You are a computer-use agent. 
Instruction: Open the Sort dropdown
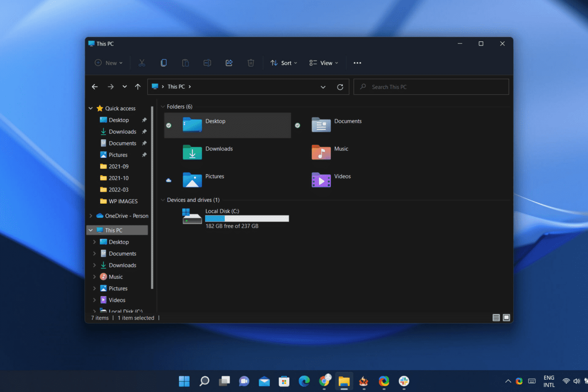pos(283,63)
